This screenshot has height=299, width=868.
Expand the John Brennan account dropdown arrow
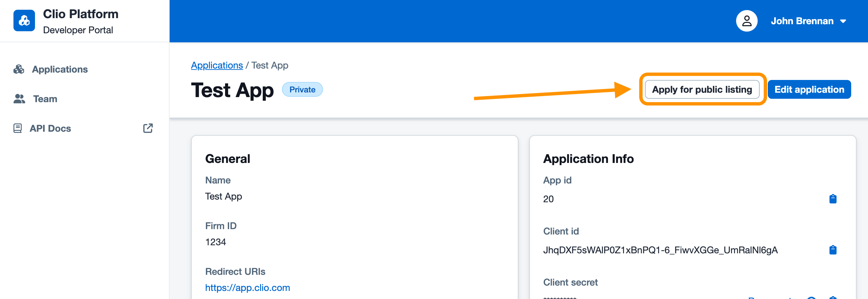[x=843, y=21]
